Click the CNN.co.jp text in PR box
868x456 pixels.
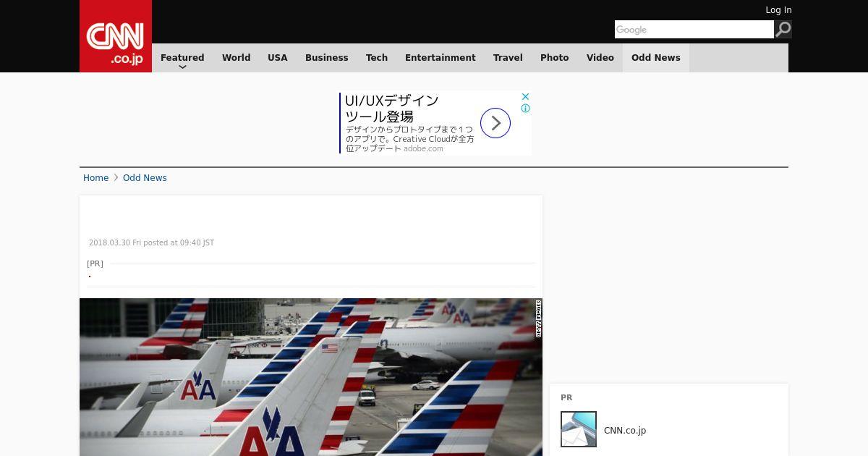pyautogui.click(x=625, y=431)
